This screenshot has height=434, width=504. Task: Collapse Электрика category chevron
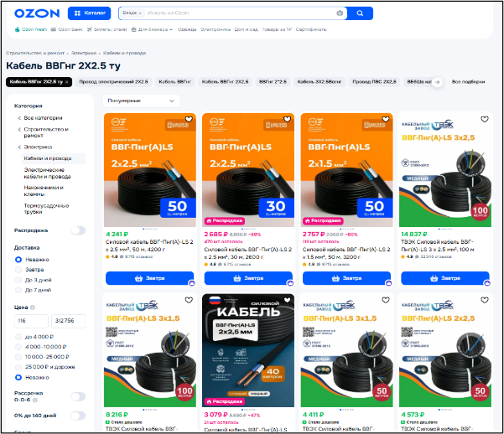19,147
